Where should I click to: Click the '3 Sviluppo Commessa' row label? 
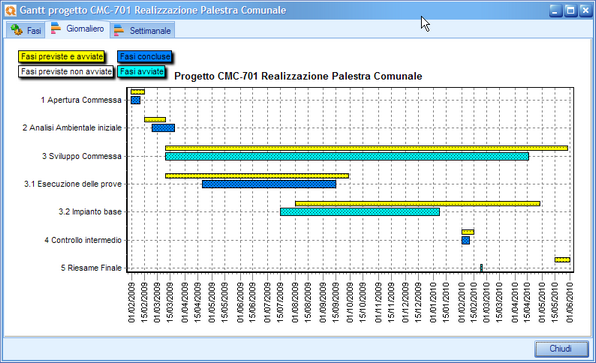(82, 156)
